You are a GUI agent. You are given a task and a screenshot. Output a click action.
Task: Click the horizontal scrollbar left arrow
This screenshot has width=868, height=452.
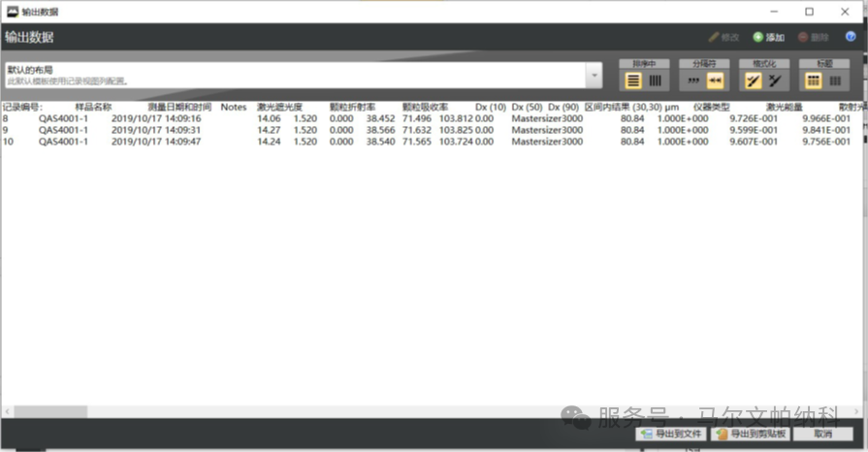tap(7, 411)
